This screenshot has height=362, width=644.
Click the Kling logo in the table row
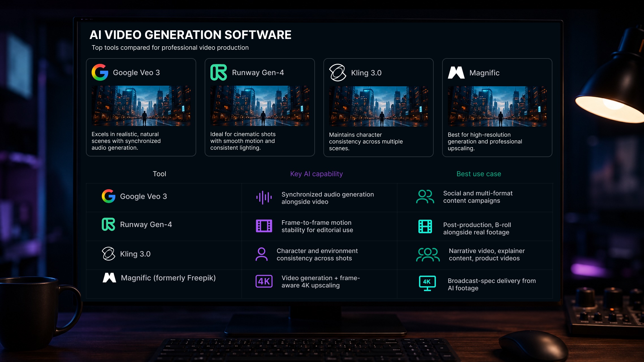(109, 254)
